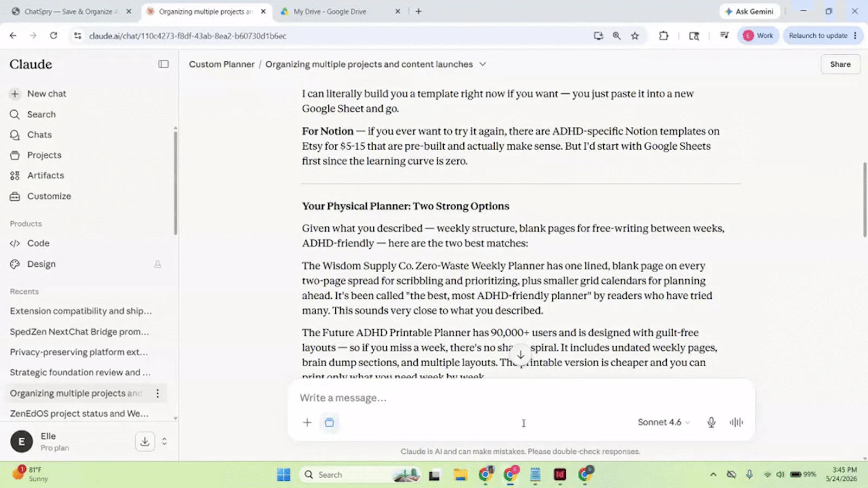Jump to bottom of conversation arrow

point(520,355)
